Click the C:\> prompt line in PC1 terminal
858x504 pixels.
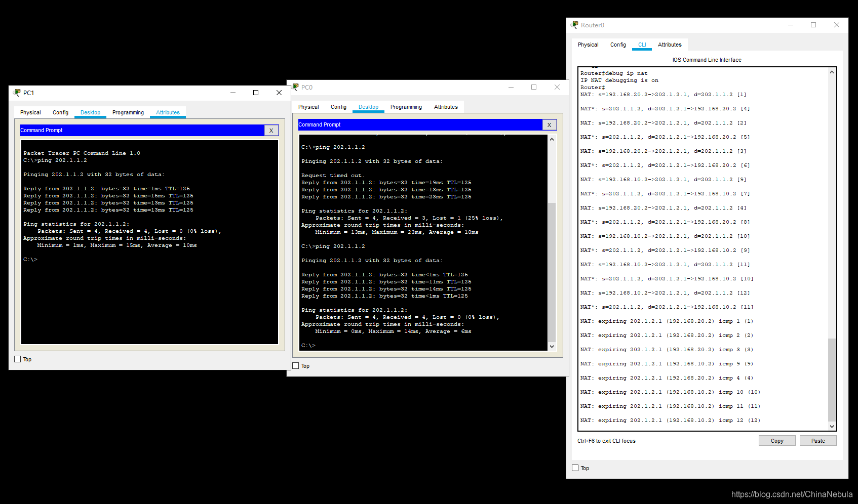(30, 259)
